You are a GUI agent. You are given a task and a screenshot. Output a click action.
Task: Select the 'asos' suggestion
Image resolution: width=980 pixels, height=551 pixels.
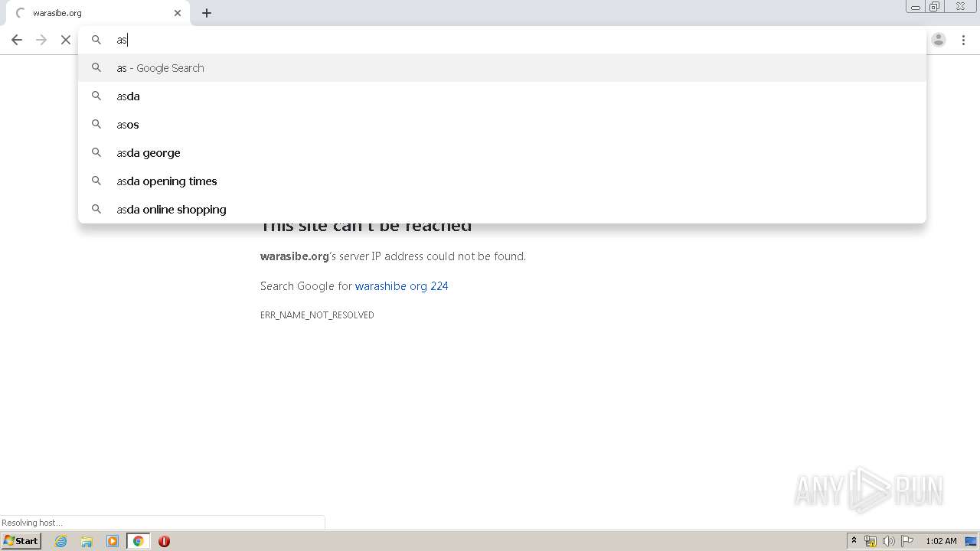(502, 125)
